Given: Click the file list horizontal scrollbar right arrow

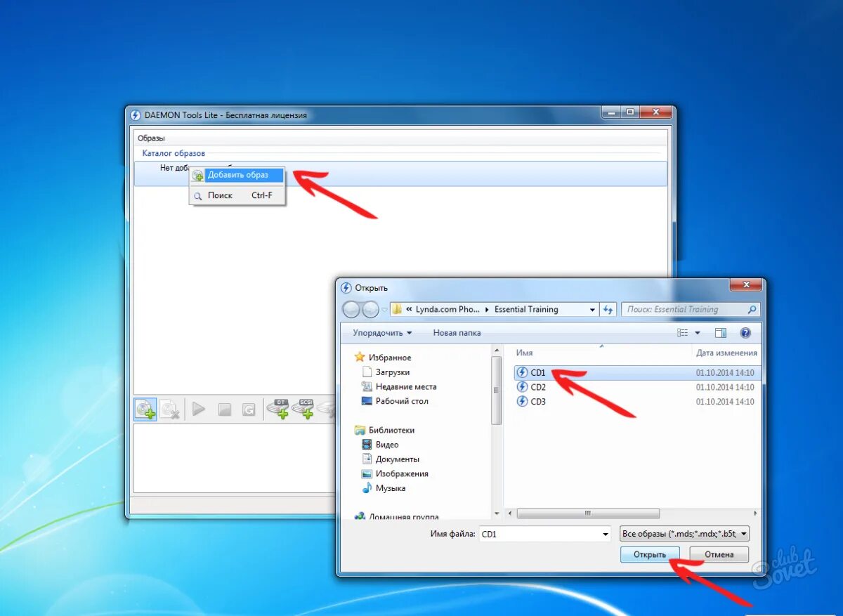Looking at the screenshot, I should point(756,513).
